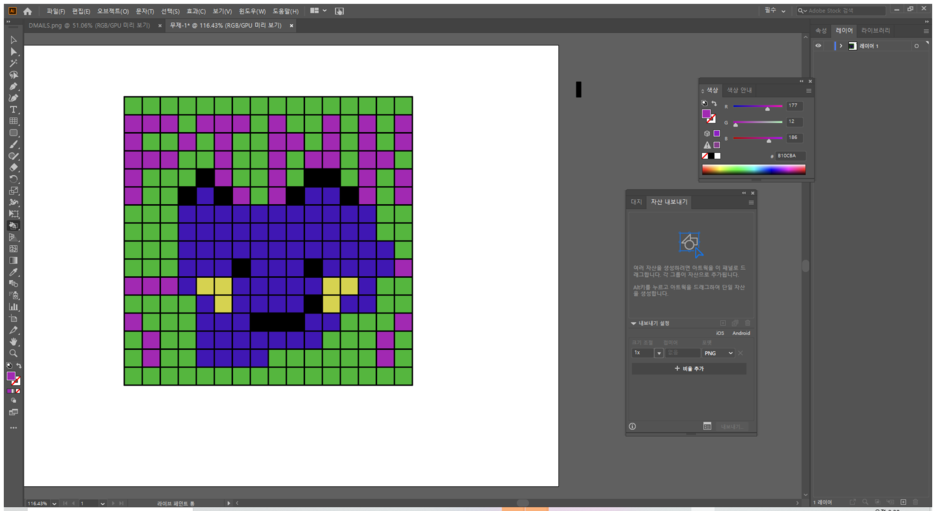Select the Type tool
This screenshot has height=511, width=936.
click(x=13, y=110)
